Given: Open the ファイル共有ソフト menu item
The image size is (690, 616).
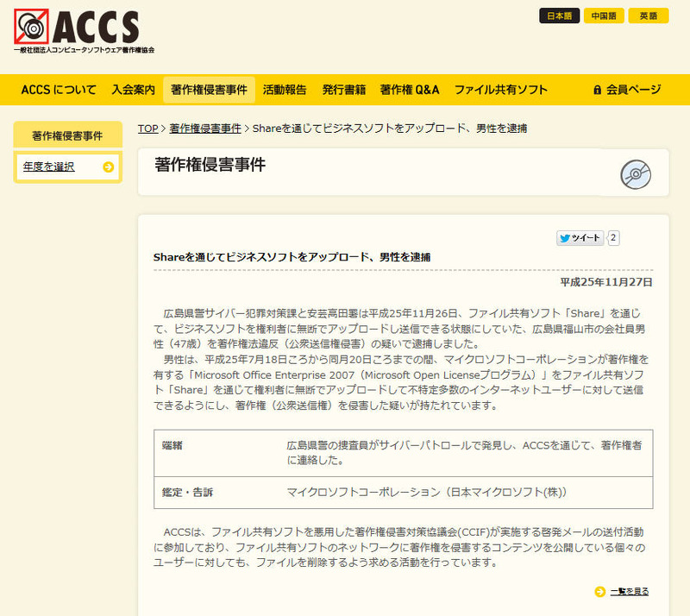Looking at the screenshot, I should pos(501,90).
